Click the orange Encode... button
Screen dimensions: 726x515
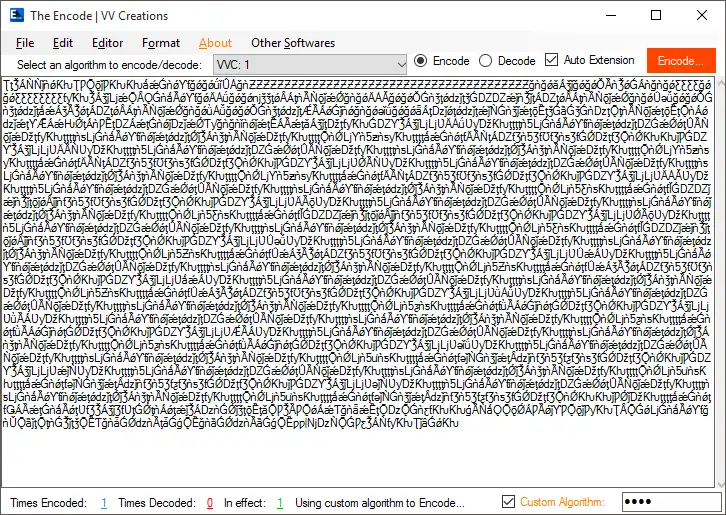pos(681,61)
